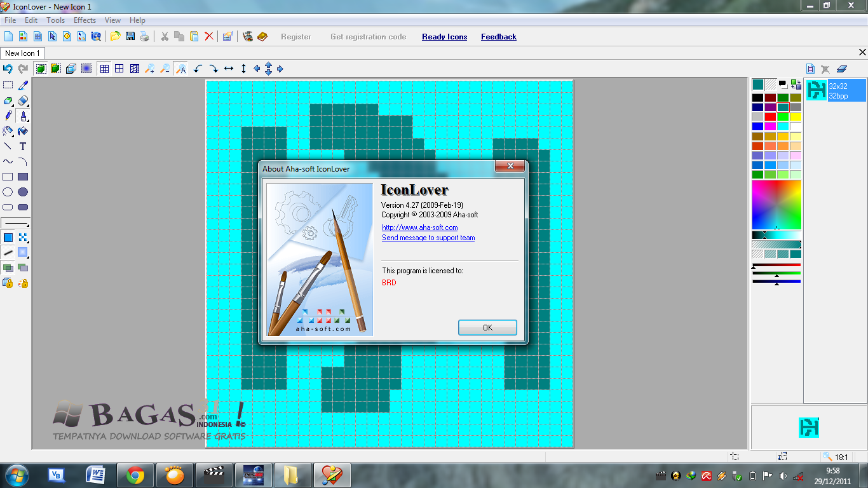The height and width of the screenshot is (488, 868).
Task: Open the Help menu
Action: pos(137,20)
